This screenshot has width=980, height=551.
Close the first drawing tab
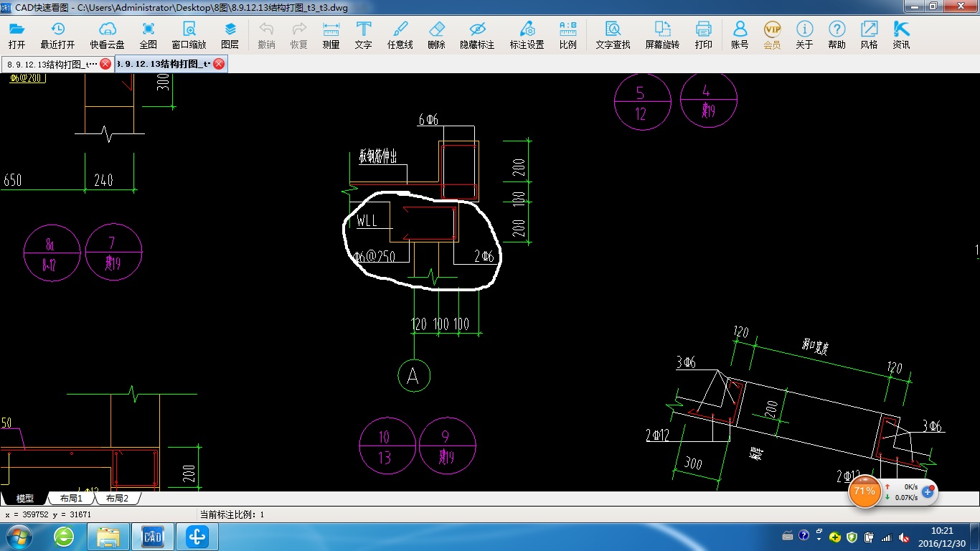105,64
